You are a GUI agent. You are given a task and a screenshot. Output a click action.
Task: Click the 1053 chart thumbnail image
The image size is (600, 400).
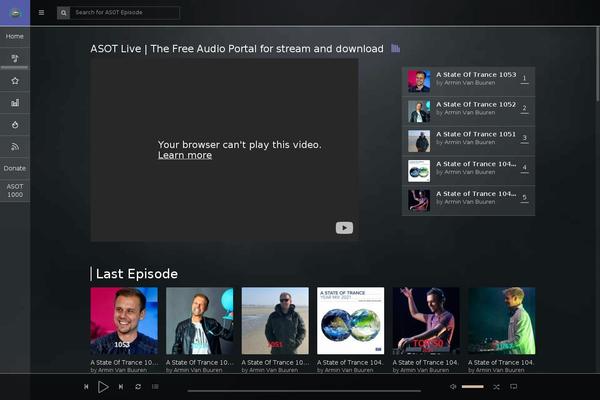419,81
